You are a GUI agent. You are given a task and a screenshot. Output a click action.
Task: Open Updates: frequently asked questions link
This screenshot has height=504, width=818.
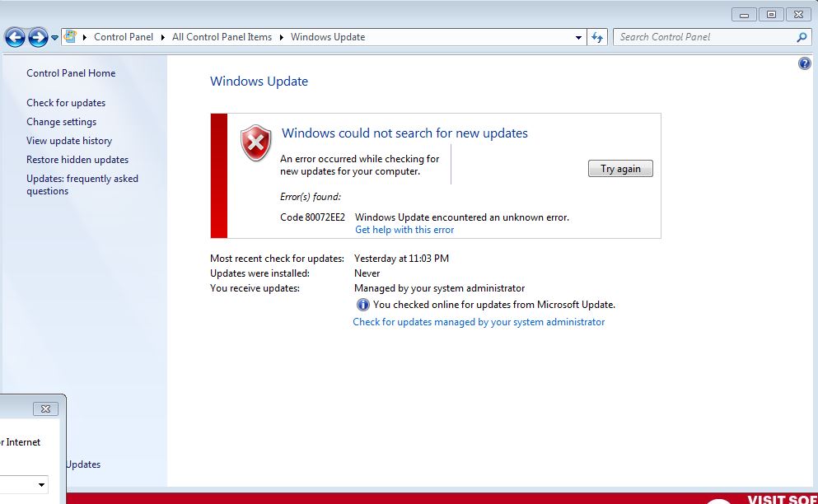pyautogui.click(x=82, y=184)
